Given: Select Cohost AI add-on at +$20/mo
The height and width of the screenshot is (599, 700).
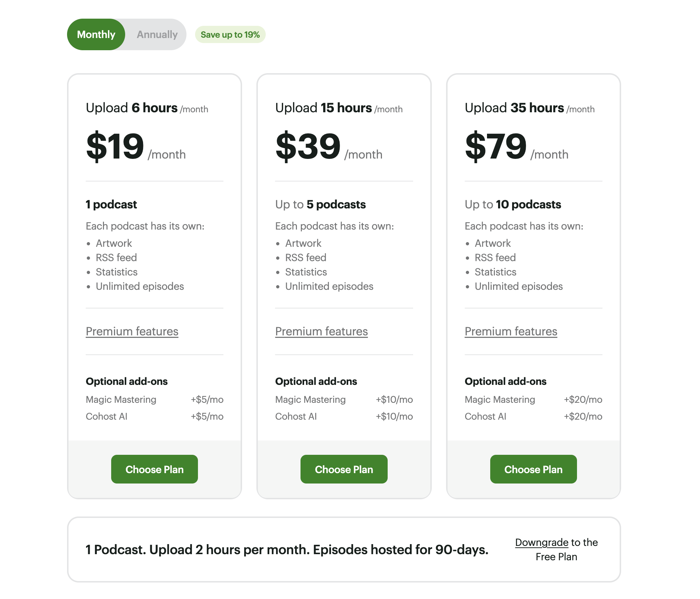Looking at the screenshot, I should pyautogui.click(x=485, y=416).
